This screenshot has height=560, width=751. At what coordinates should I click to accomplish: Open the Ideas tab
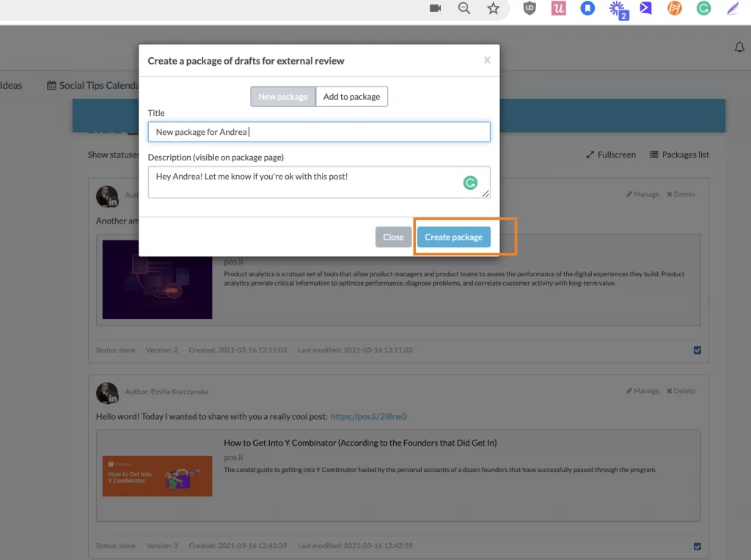[11, 86]
